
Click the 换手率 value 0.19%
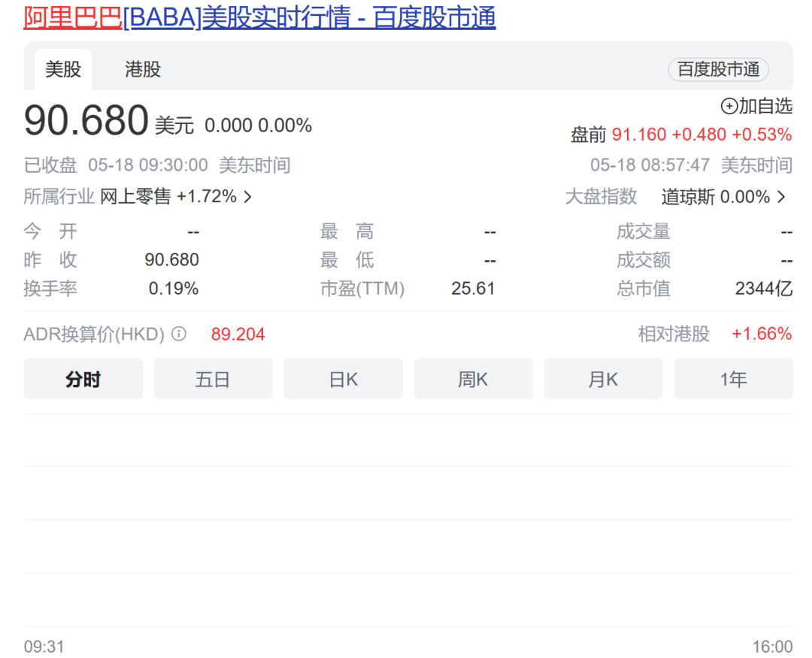click(174, 288)
